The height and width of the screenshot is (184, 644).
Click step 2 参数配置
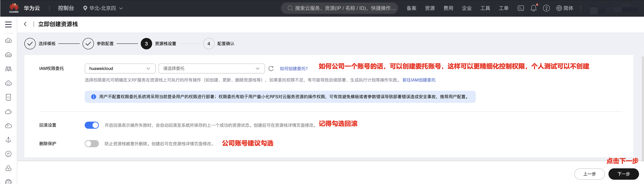tap(98, 44)
